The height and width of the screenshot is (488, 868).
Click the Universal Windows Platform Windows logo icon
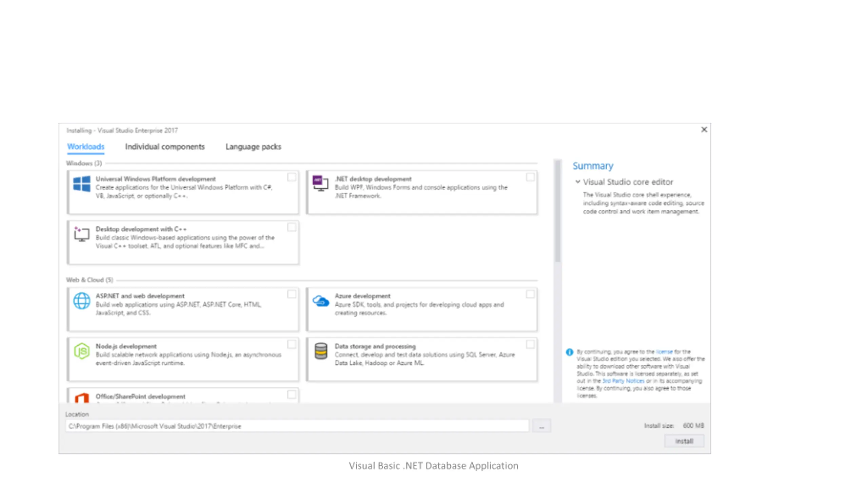point(82,184)
